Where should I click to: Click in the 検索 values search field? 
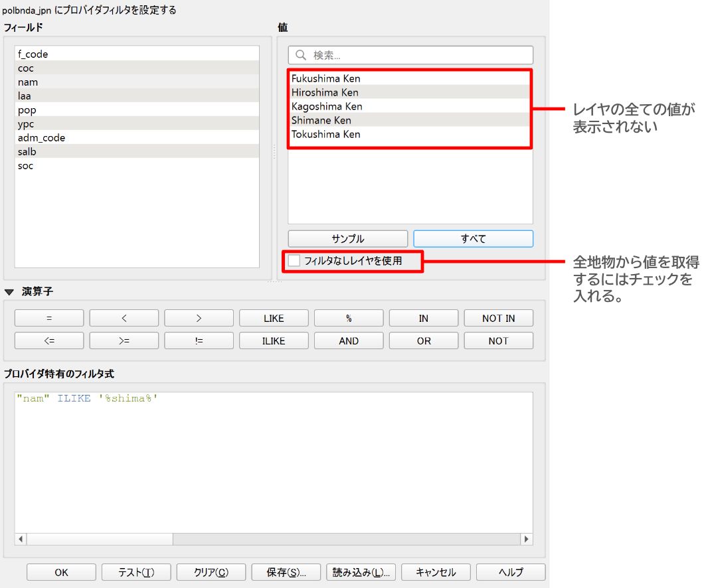411,55
